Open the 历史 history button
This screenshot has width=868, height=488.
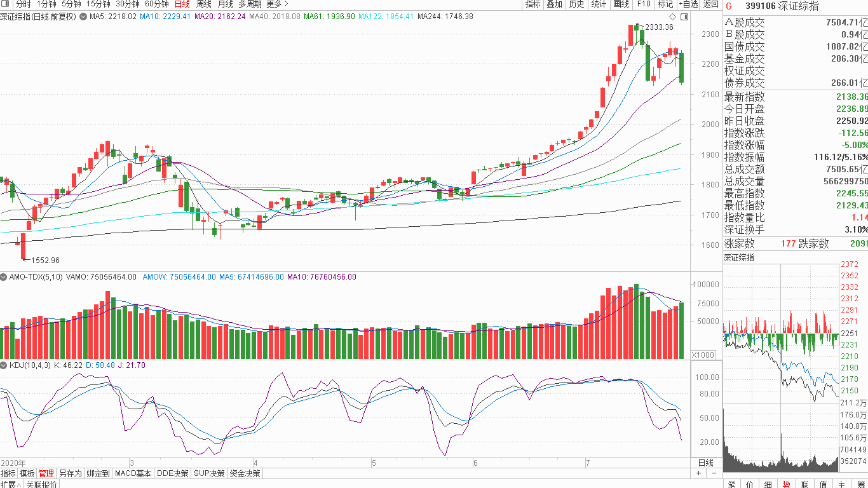(577, 4)
